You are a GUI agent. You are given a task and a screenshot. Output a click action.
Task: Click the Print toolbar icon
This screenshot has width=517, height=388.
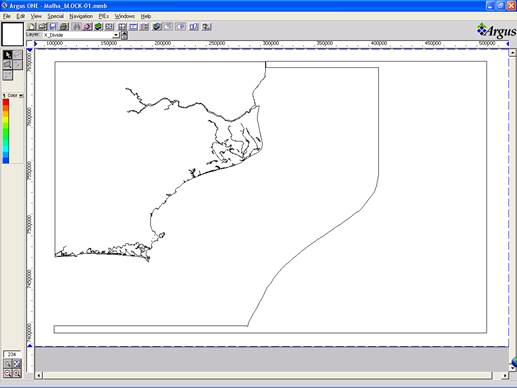64,27
